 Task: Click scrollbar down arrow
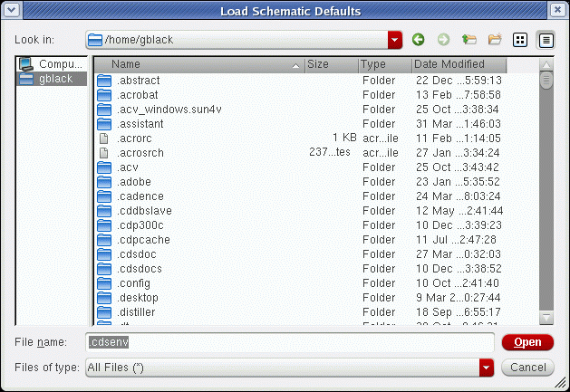coord(546,318)
